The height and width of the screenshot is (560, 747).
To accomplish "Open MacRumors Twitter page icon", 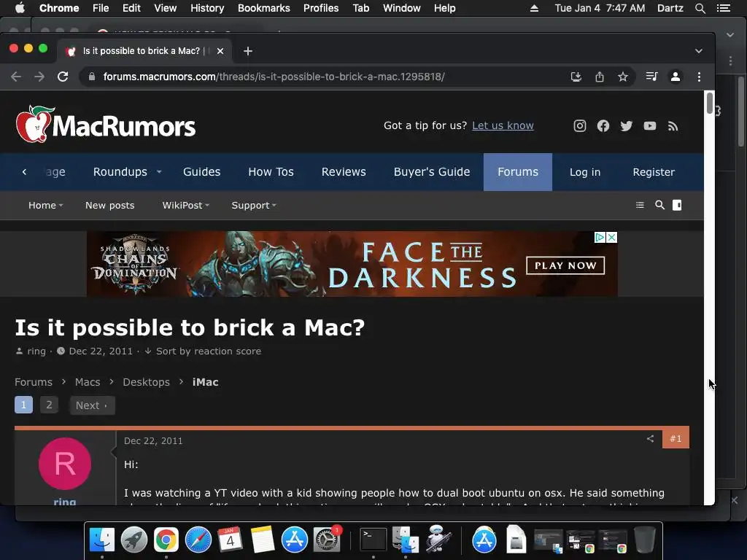I will [x=627, y=125].
